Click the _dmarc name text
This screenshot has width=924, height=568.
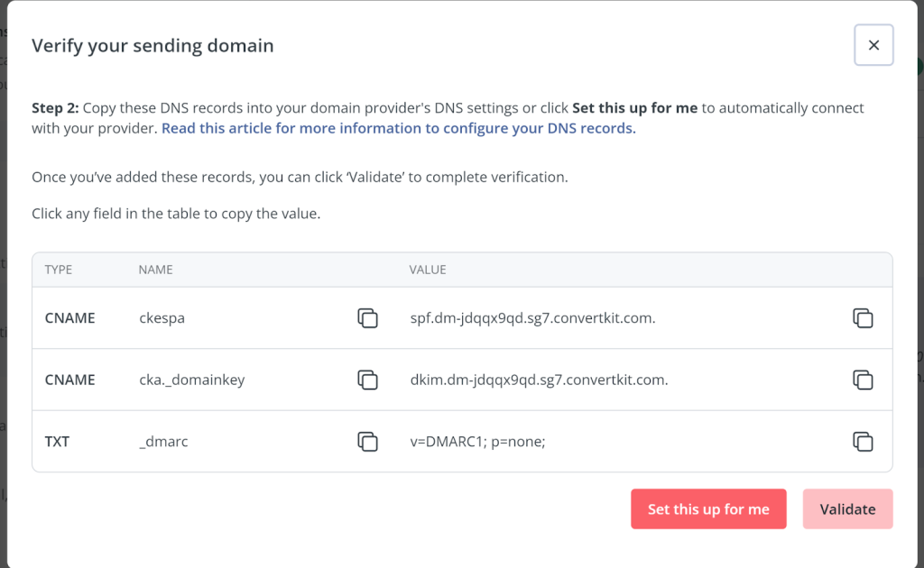tap(163, 442)
